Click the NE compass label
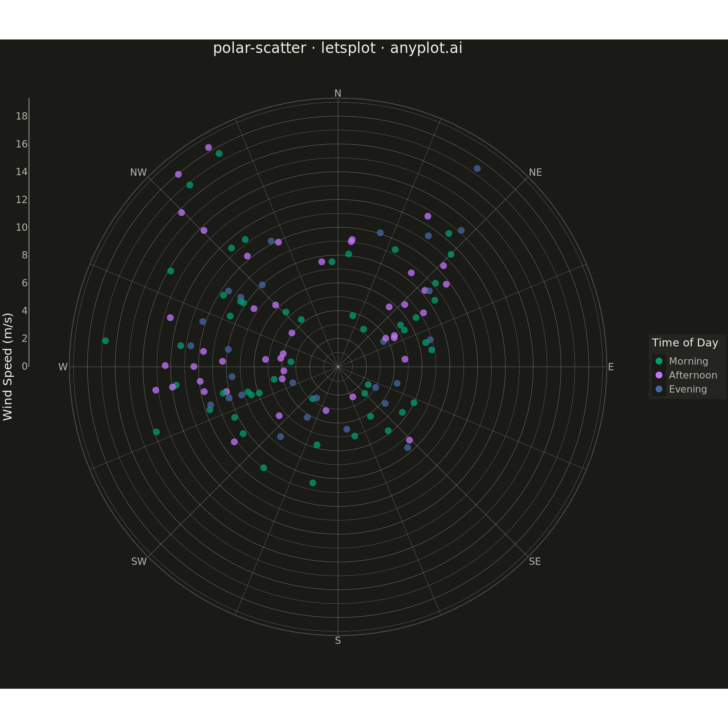This screenshot has width=728, height=728. [x=535, y=172]
